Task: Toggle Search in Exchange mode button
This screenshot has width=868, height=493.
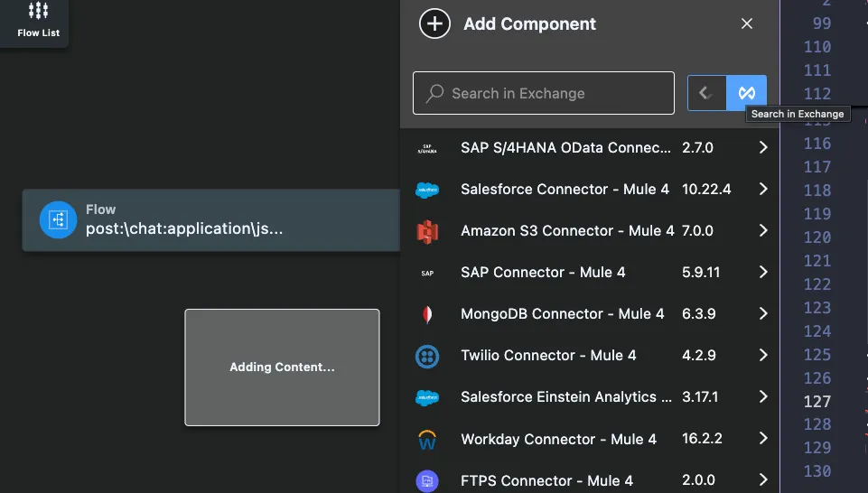Action: coord(747,93)
